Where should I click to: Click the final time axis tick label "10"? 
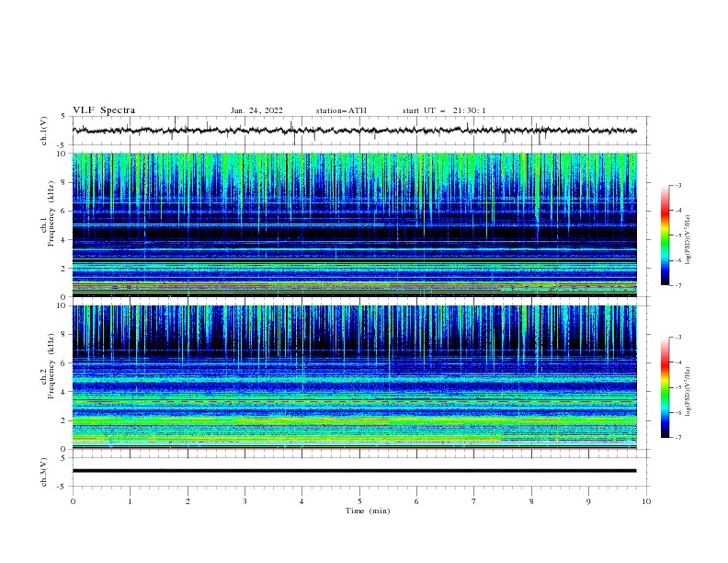[646, 501]
